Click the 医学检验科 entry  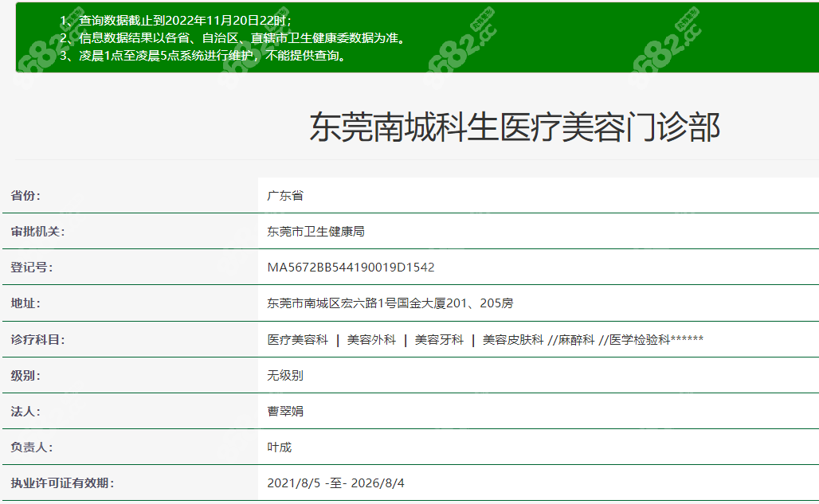pyautogui.click(x=640, y=340)
